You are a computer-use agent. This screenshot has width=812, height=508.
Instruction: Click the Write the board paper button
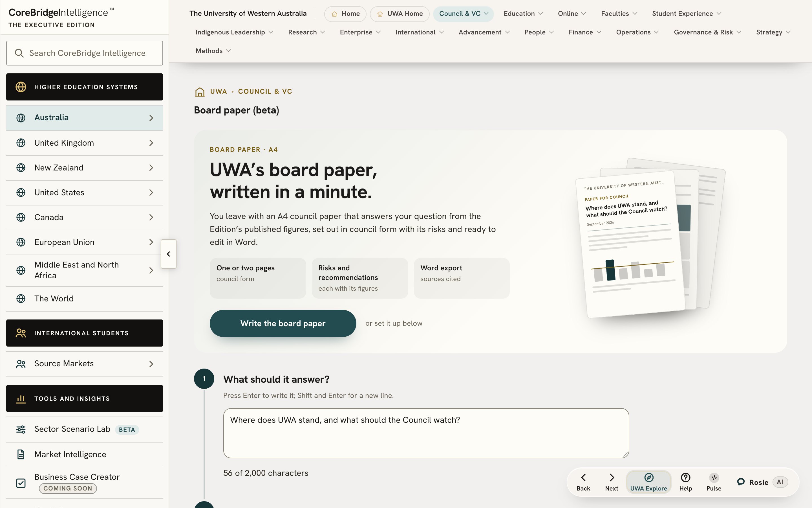click(x=283, y=323)
